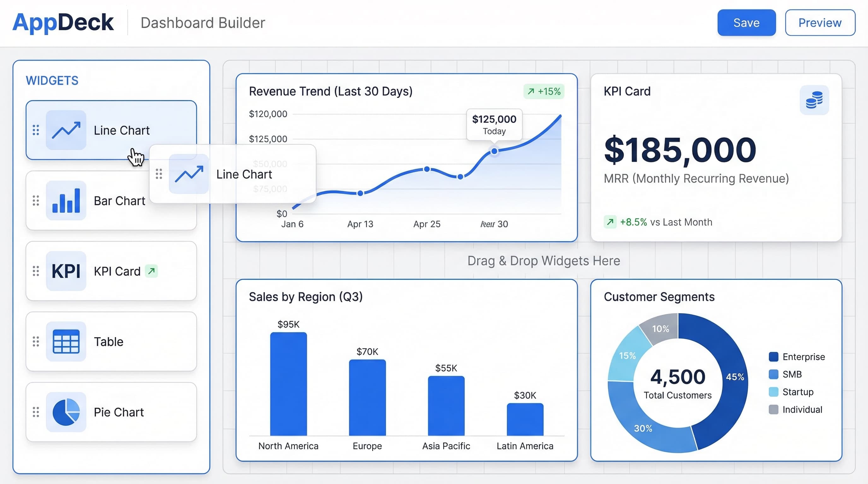
Task: Click the $70K bar value label
Action: point(367,352)
